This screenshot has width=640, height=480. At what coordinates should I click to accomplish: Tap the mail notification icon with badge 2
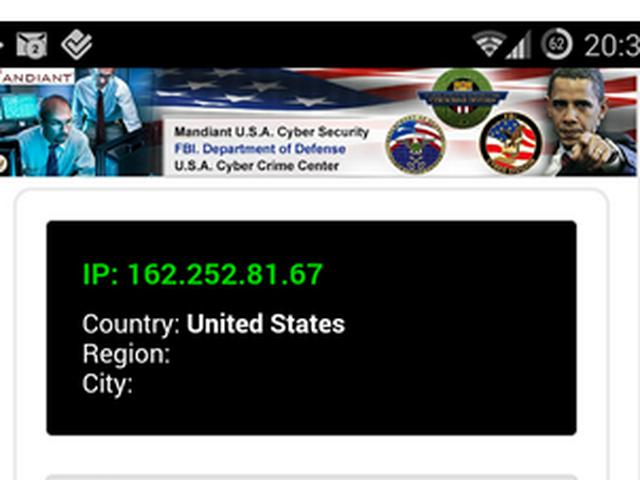31,45
